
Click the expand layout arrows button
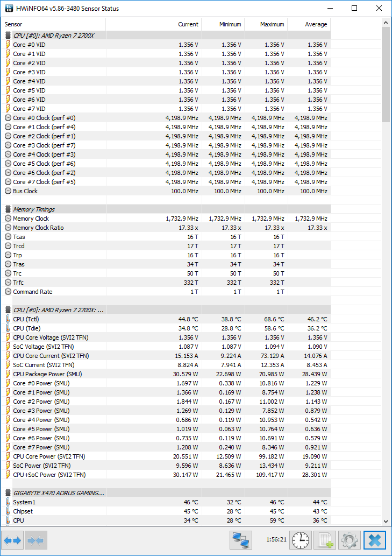(13, 540)
